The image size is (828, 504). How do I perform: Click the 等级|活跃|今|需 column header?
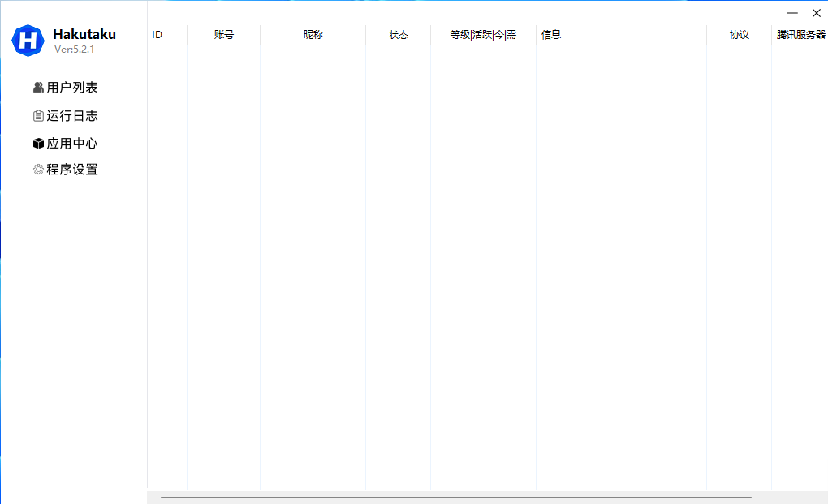click(483, 35)
